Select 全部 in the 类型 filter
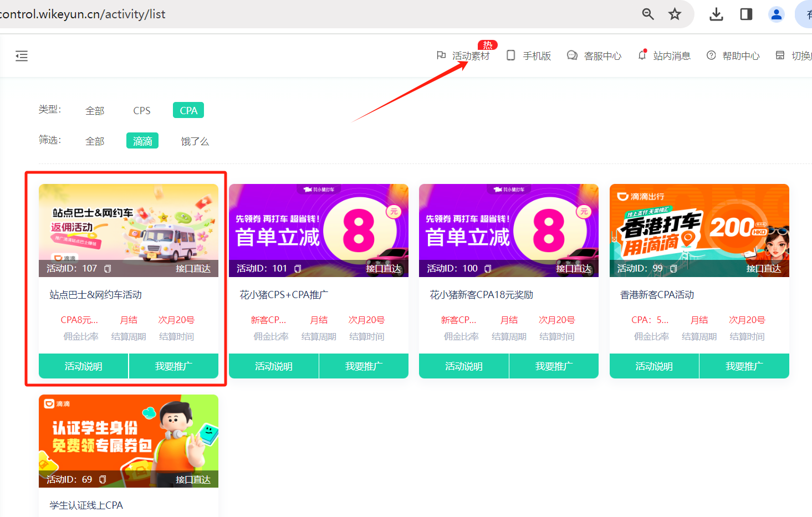Screen dimensions: 812x517 (95, 111)
